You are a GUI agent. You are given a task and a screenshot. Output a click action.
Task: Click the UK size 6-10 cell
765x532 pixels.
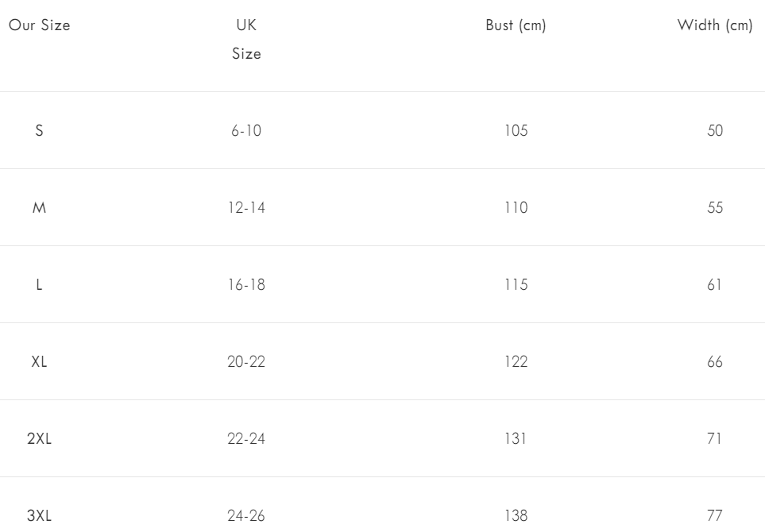coord(246,131)
